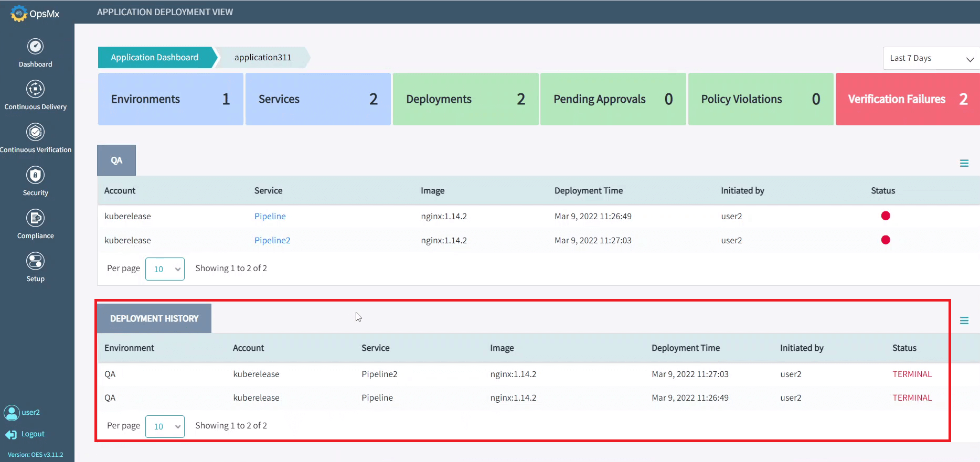Click red status dot for Pipeline2 row
The height and width of the screenshot is (462, 980).
[886, 240]
